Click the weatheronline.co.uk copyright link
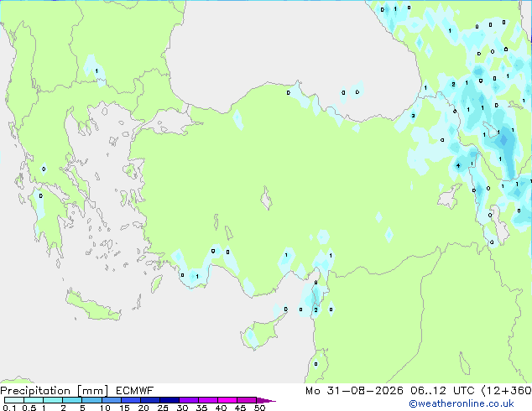 (462, 403)
